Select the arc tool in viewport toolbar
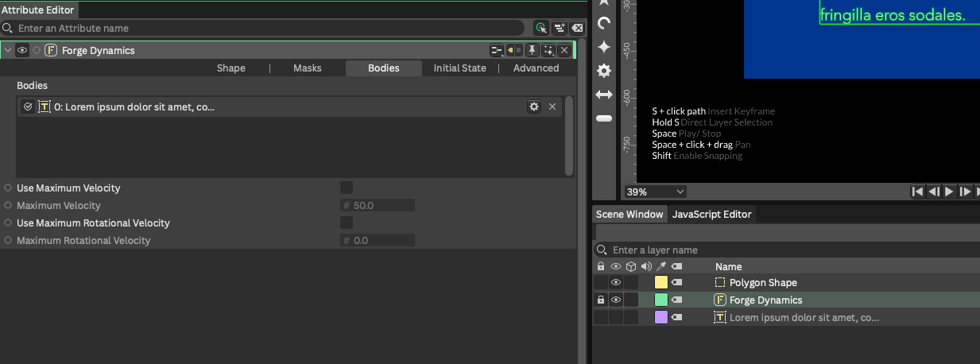This screenshot has width=980, height=364. (x=604, y=23)
